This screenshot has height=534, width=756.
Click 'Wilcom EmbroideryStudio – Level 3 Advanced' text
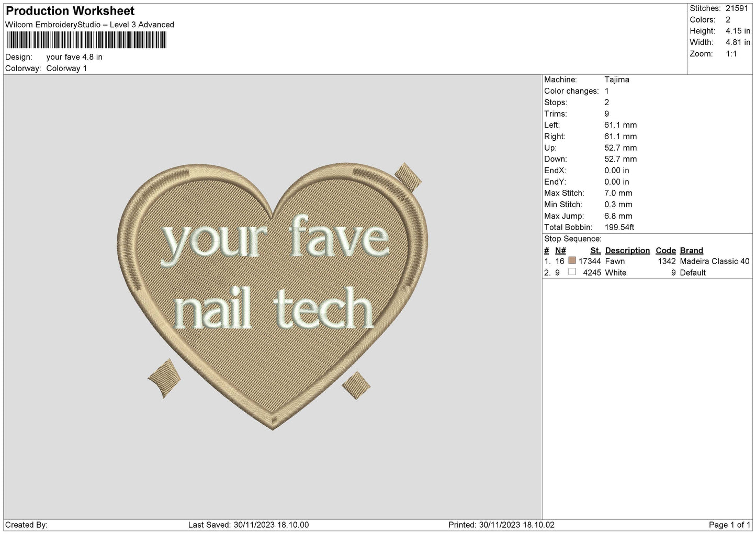click(89, 25)
